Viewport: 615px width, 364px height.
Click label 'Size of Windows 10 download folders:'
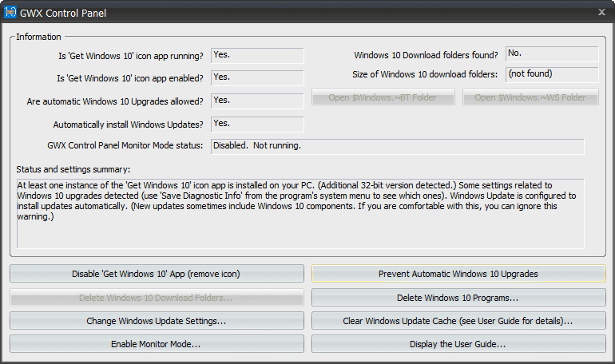(x=425, y=74)
